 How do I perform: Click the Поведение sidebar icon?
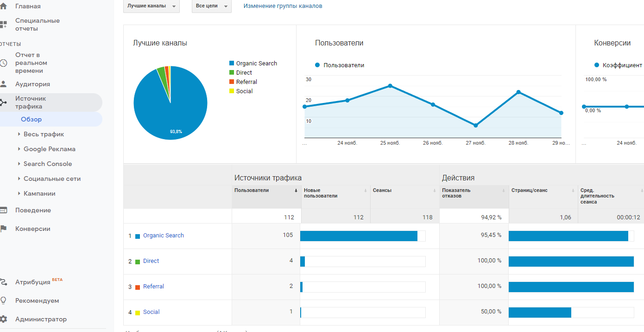tap(3, 210)
